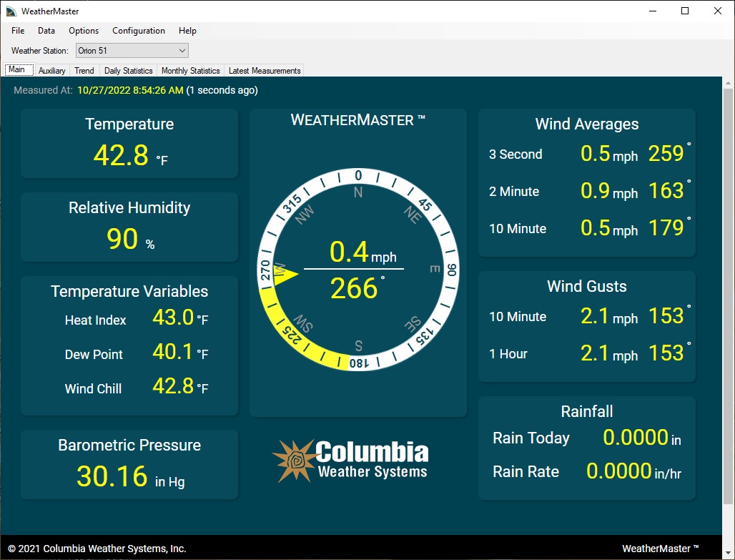735x560 pixels.
Task: Click the Rainfall heading
Action: point(587,411)
